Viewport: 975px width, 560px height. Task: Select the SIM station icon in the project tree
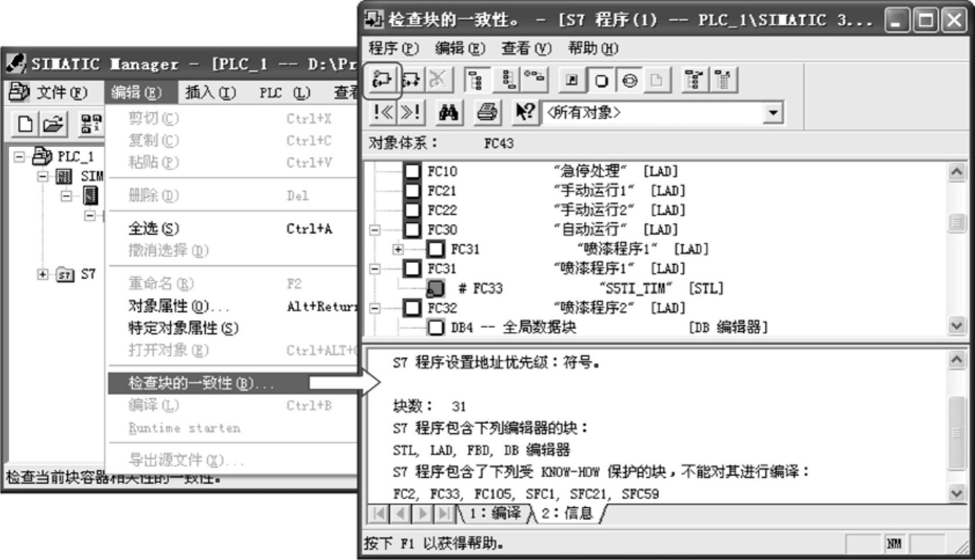[64, 176]
